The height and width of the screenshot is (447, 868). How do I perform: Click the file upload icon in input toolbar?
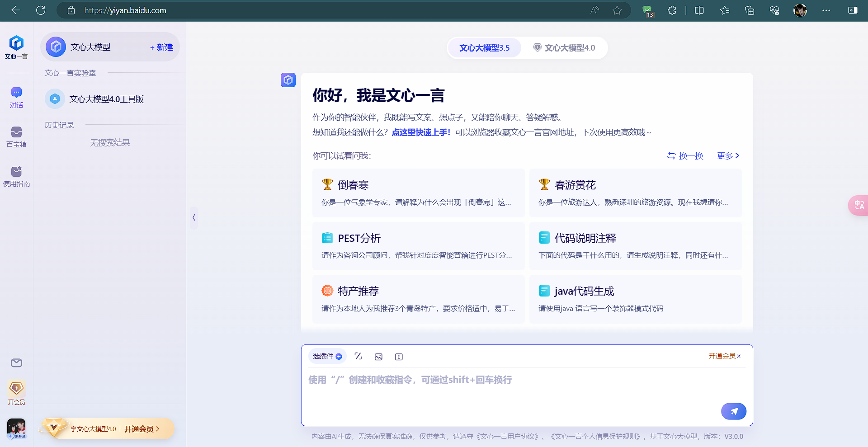[x=399, y=357]
